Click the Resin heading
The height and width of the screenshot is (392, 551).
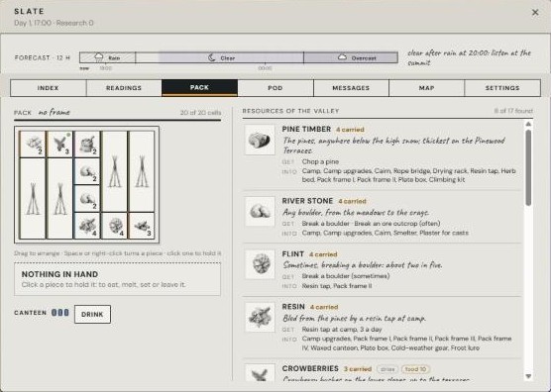tap(293, 307)
